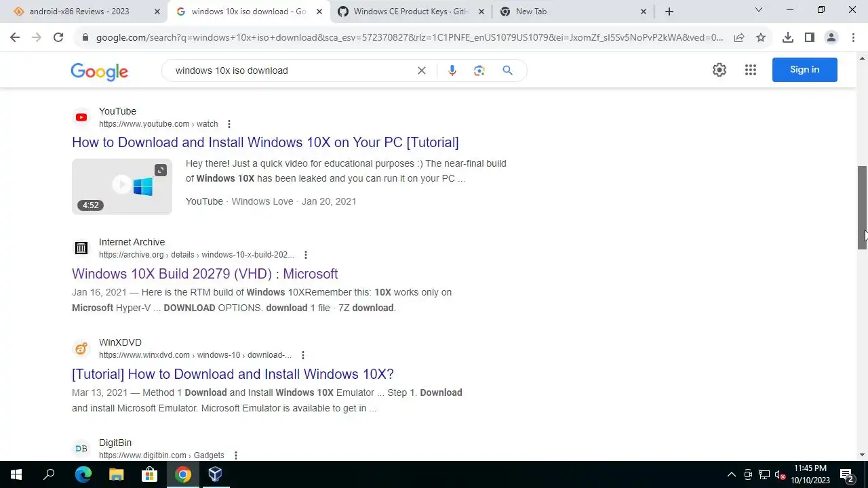Sign in to Google
868x488 pixels.
pos(805,70)
